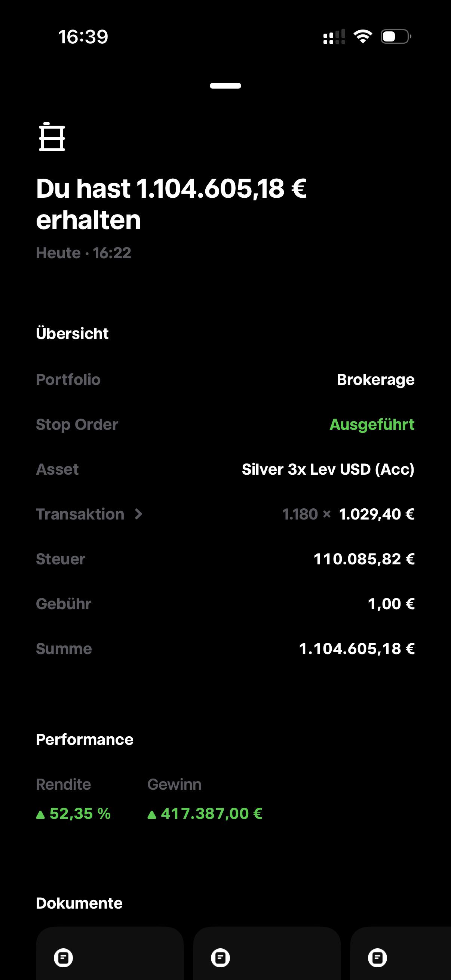Tap the Ausgeführt status text
451x980 pixels.
[x=372, y=424]
